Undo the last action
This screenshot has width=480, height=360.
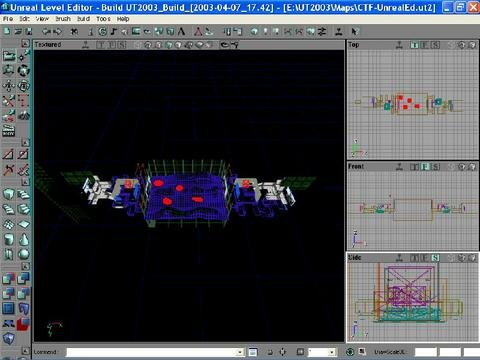pos(46,32)
